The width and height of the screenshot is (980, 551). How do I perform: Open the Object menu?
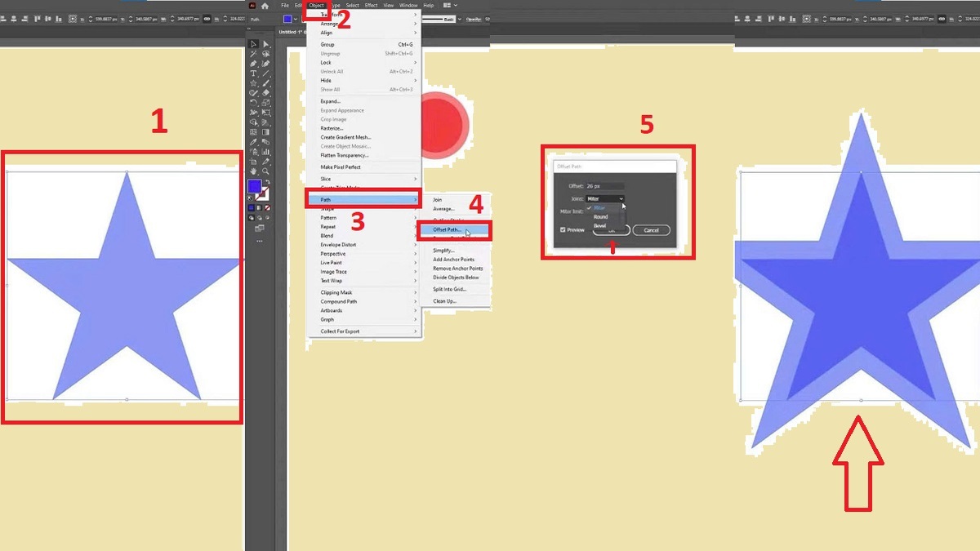pos(317,5)
